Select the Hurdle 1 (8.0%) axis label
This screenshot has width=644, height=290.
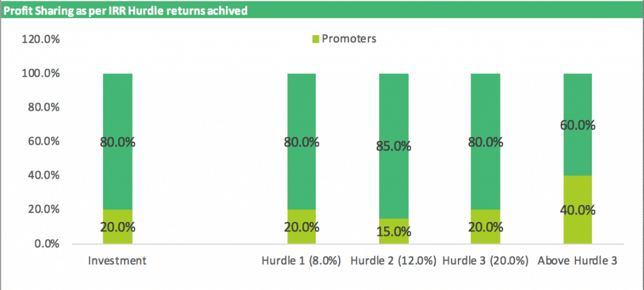301,261
